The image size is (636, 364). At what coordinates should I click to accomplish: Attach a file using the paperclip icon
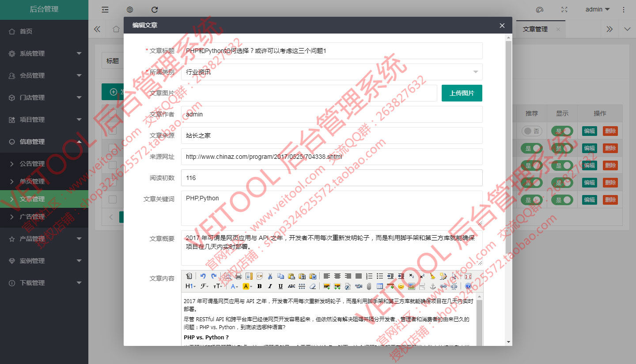369,286
